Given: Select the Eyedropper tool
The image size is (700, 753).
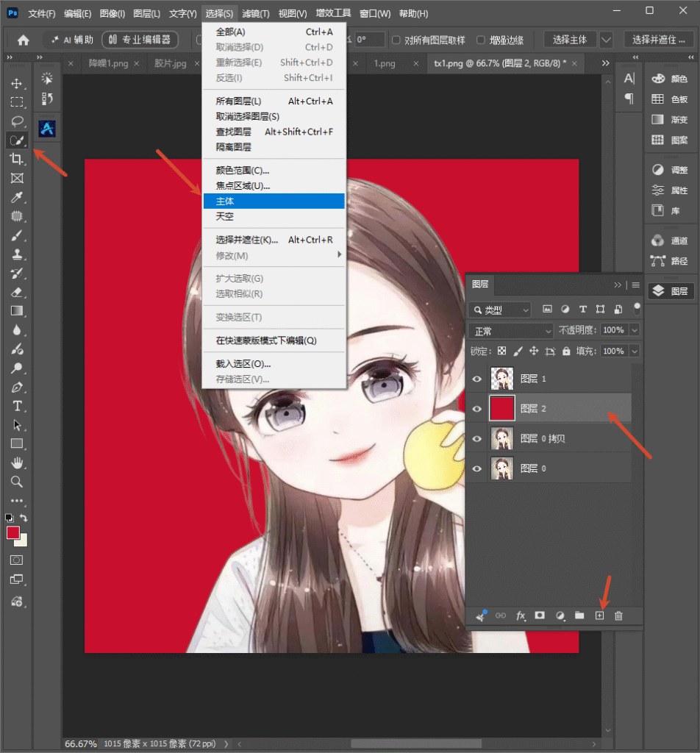Looking at the screenshot, I should click(17, 197).
